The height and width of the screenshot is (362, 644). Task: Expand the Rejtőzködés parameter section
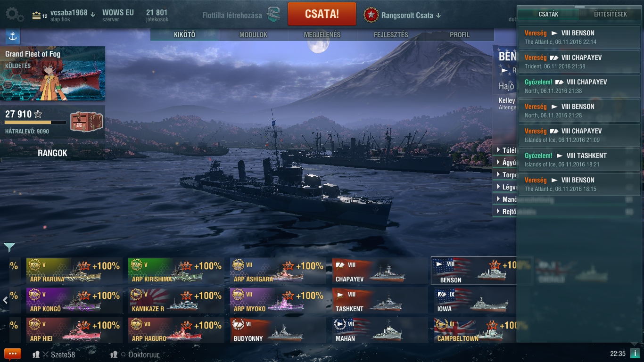(x=505, y=212)
